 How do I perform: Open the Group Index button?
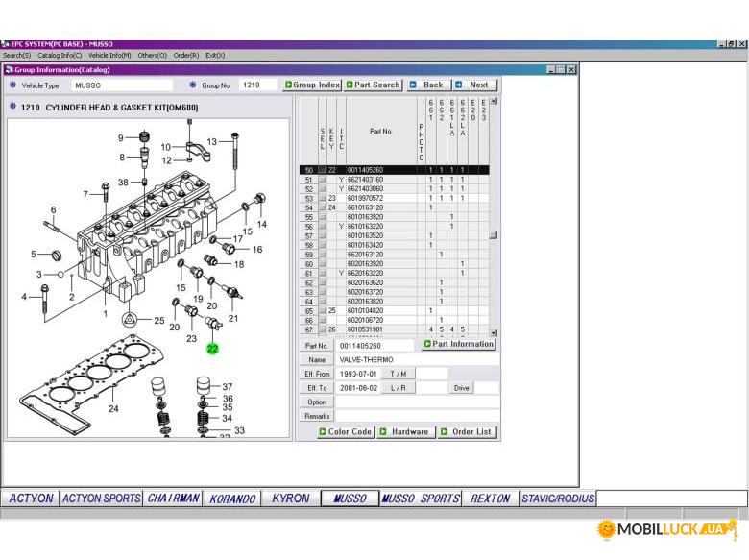(312, 85)
